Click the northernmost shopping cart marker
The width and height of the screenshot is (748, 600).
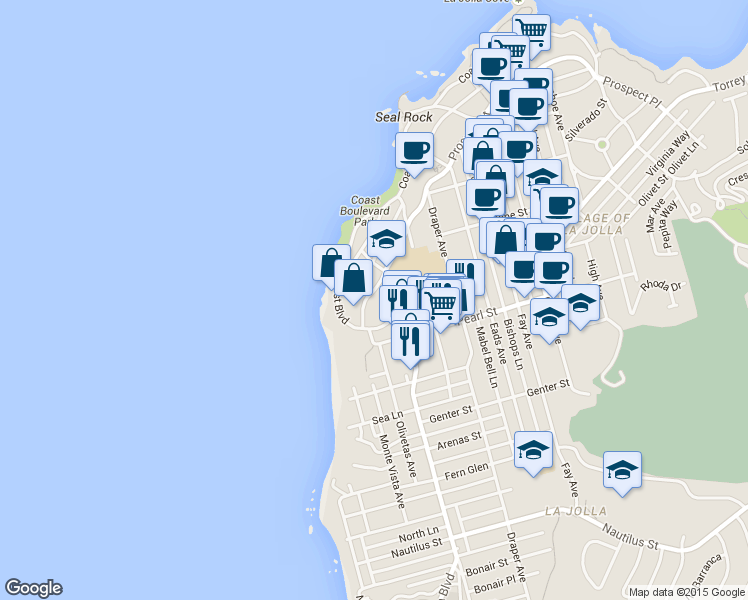[x=531, y=31]
